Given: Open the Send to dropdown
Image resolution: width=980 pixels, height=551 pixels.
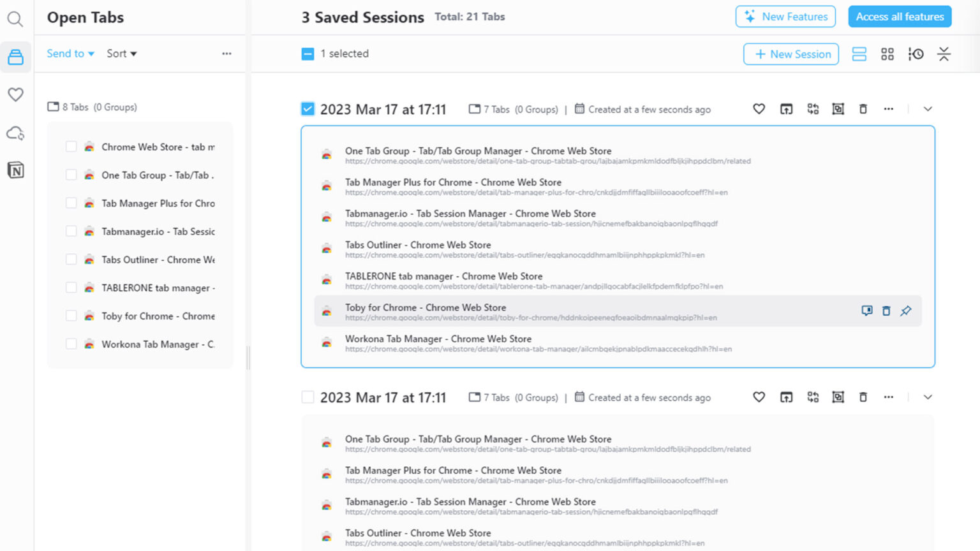Looking at the screenshot, I should (70, 54).
